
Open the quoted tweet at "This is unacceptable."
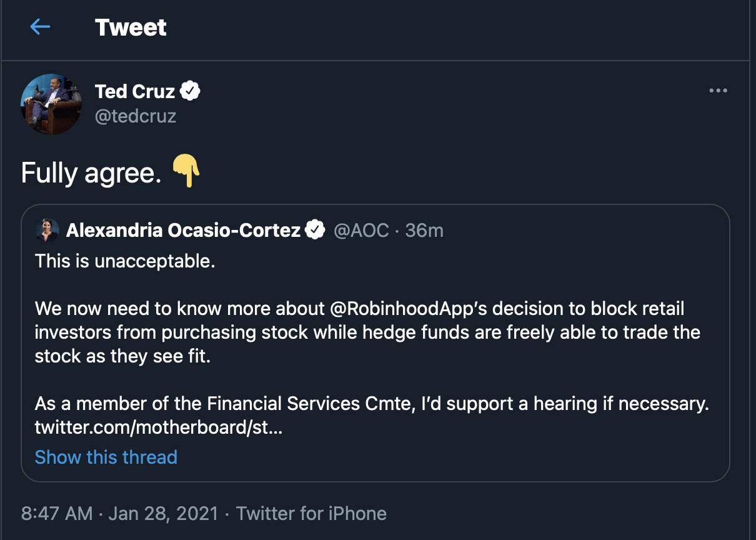coord(125,261)
